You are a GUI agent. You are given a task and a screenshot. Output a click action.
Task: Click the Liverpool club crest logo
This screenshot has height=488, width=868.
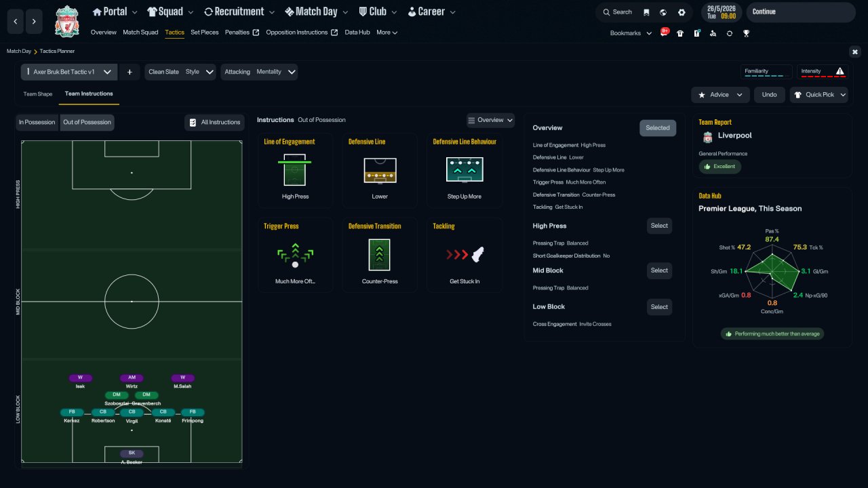click(x=67, y=22)
